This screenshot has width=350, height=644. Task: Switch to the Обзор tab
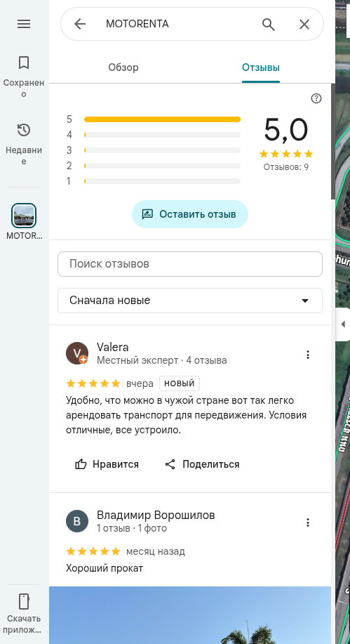123,67
